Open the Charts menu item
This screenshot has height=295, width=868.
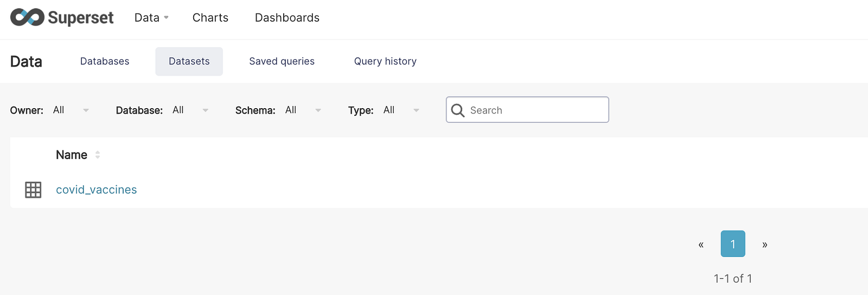(210, 18)
